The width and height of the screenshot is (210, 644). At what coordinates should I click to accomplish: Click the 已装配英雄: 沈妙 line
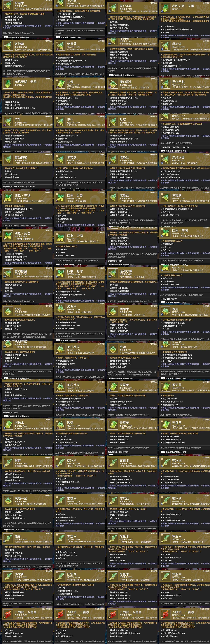pos(10,413)
